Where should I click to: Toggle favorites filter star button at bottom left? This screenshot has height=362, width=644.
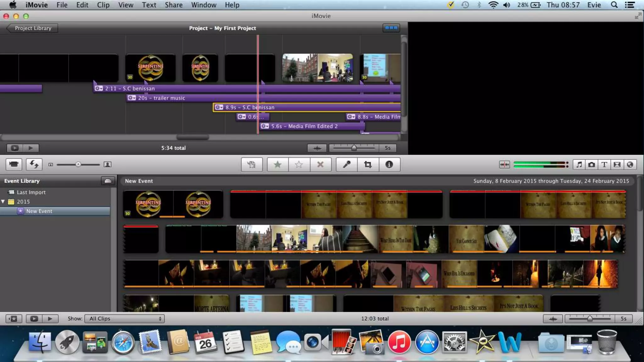click(14, 319)
